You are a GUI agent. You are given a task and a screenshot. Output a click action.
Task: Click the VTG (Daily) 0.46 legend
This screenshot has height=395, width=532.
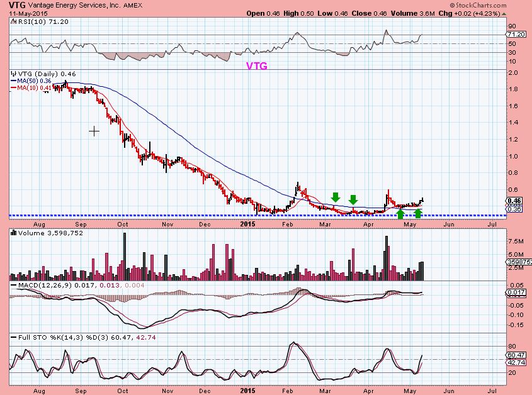tap(47, 74)
